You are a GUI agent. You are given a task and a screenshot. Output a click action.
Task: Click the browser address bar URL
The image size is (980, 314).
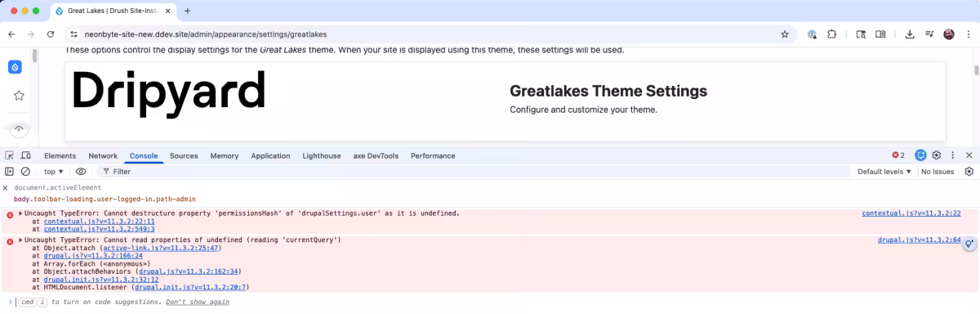tap(206, 34)
